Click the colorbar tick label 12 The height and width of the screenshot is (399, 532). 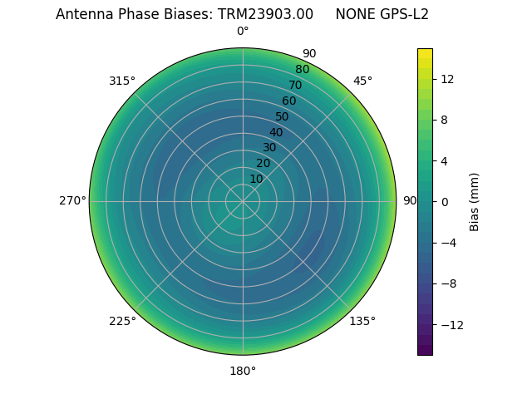(446, 79)
